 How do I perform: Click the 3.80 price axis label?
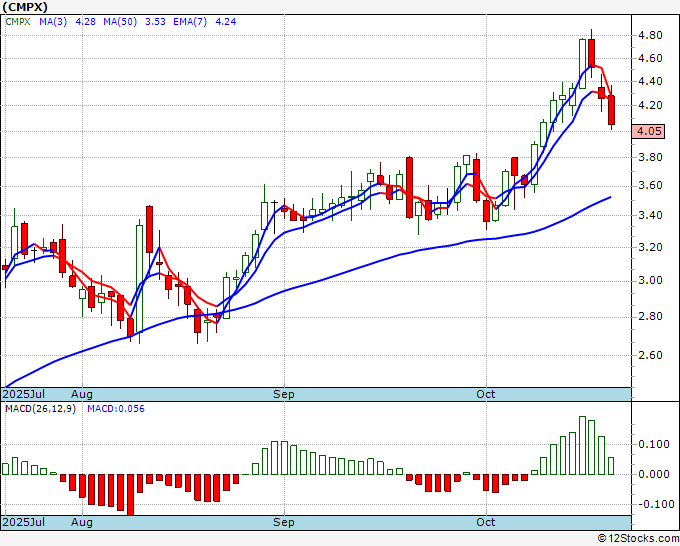pyautogui.click(x=650, y=157)
